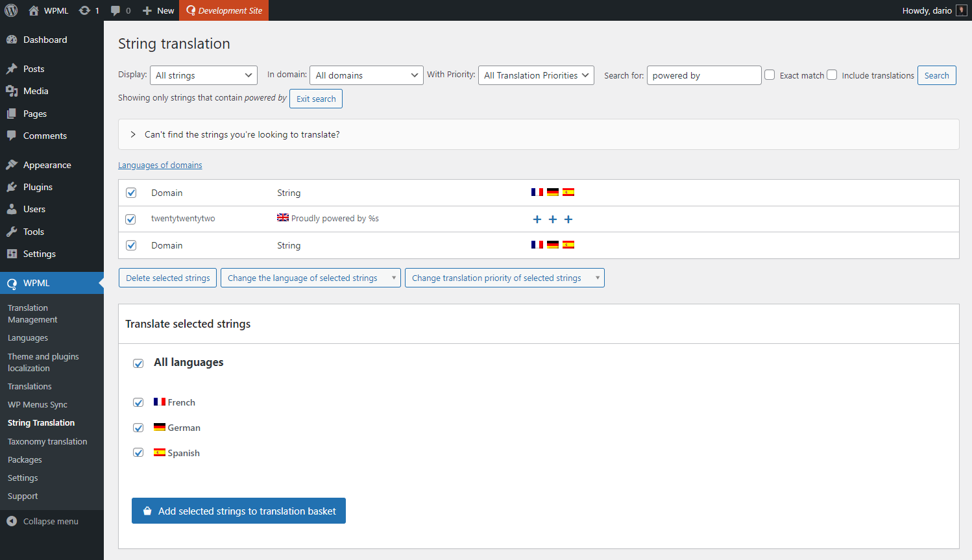972x560 pixels.
Task: Add German translation via middle plus icon
Action: (x=552, y=219)
